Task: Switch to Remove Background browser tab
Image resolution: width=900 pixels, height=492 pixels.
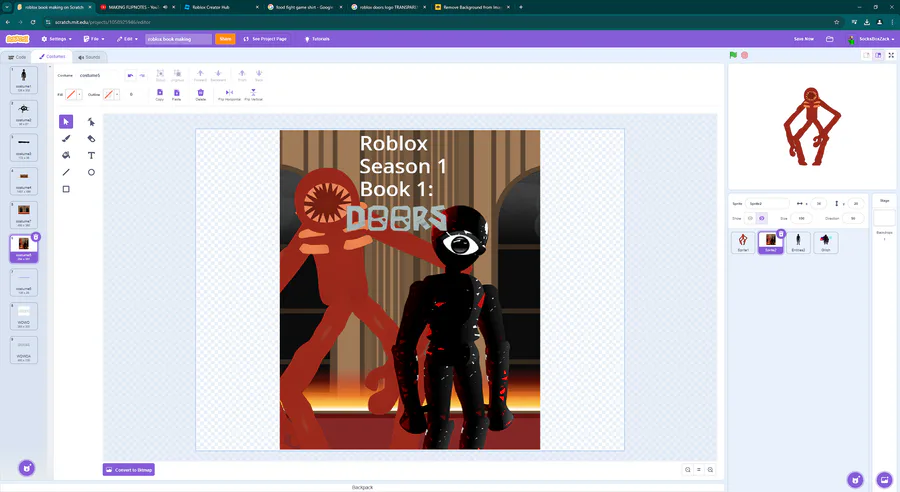Action: [473, 7]
